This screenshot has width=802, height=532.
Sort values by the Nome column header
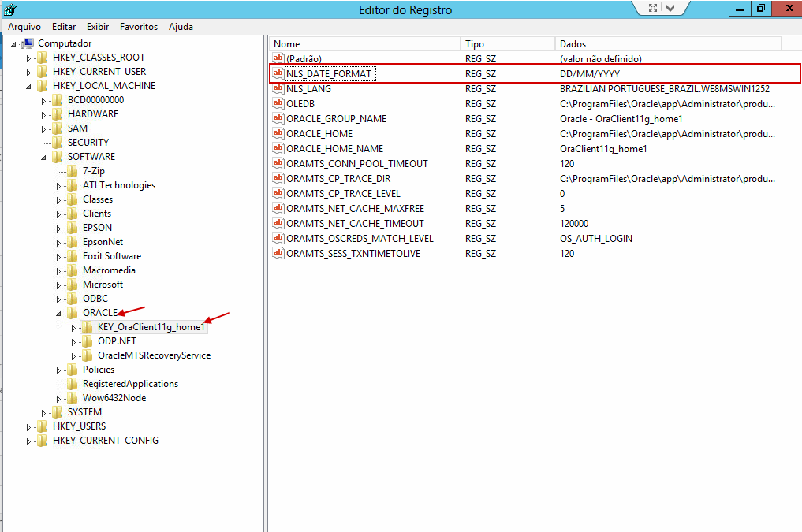tap(364, 44)
